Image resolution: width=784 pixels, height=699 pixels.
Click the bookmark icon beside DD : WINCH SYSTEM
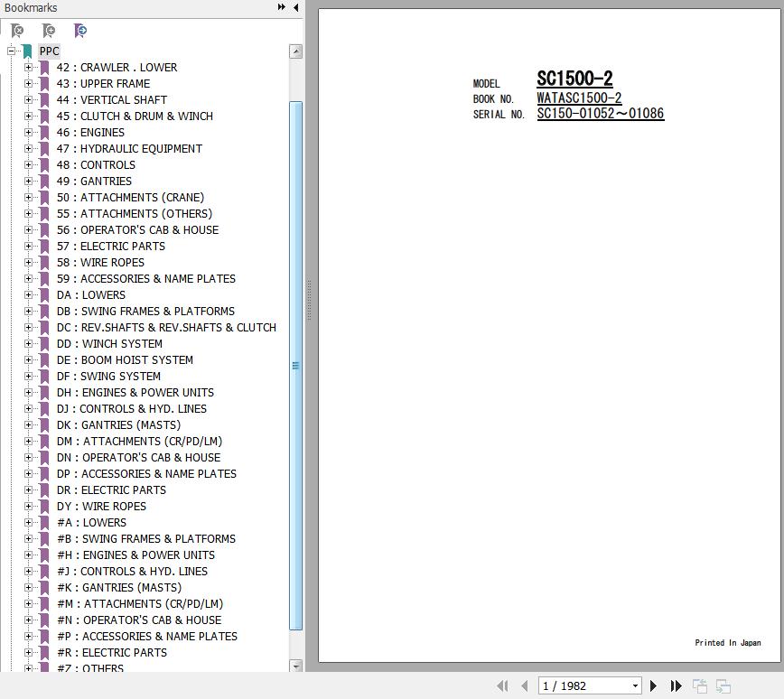(x=44, y=343)
